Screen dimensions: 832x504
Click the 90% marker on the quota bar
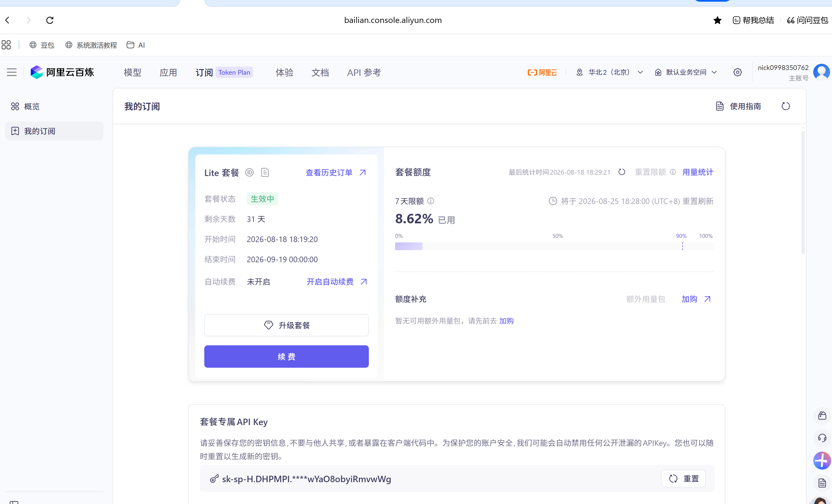click(681, 236)
